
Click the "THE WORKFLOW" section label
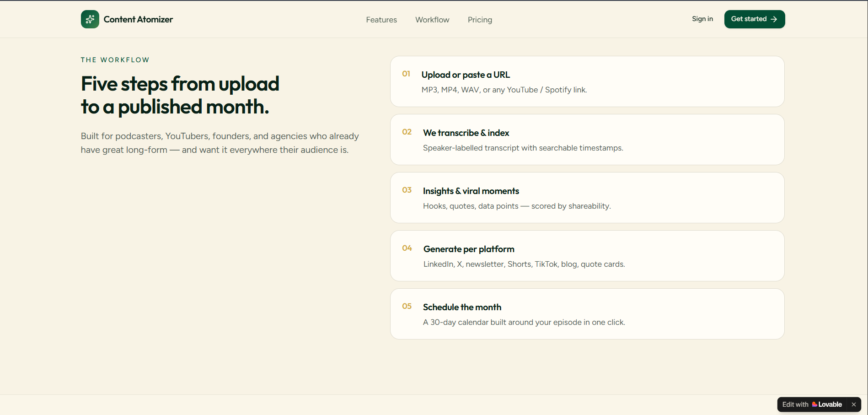115,60
